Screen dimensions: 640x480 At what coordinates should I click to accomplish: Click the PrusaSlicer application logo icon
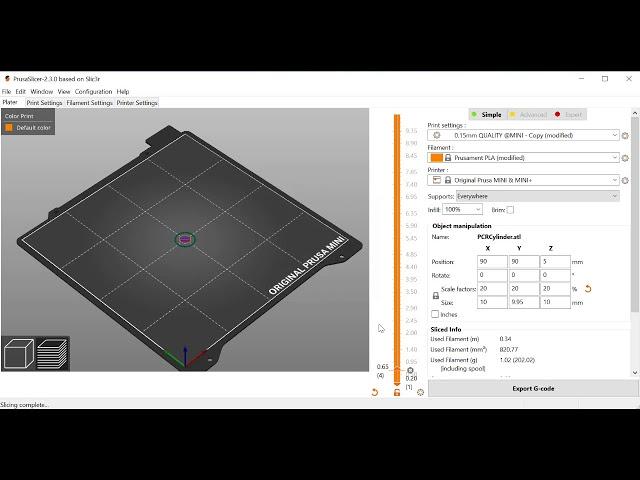[x=7, y=79]
